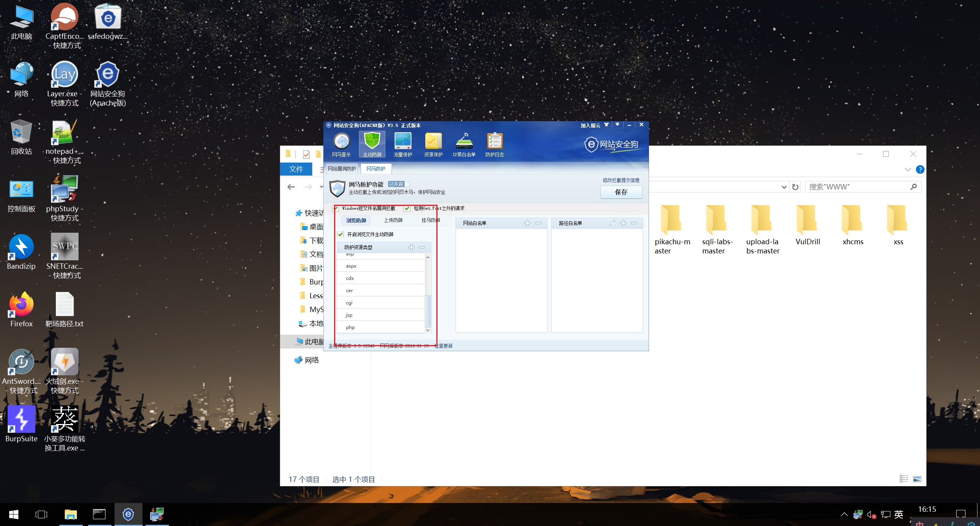This screenshot has height=526, width=980.
Task: Remove entry using minus icon in 网站白名单
Action: [538, 223]
